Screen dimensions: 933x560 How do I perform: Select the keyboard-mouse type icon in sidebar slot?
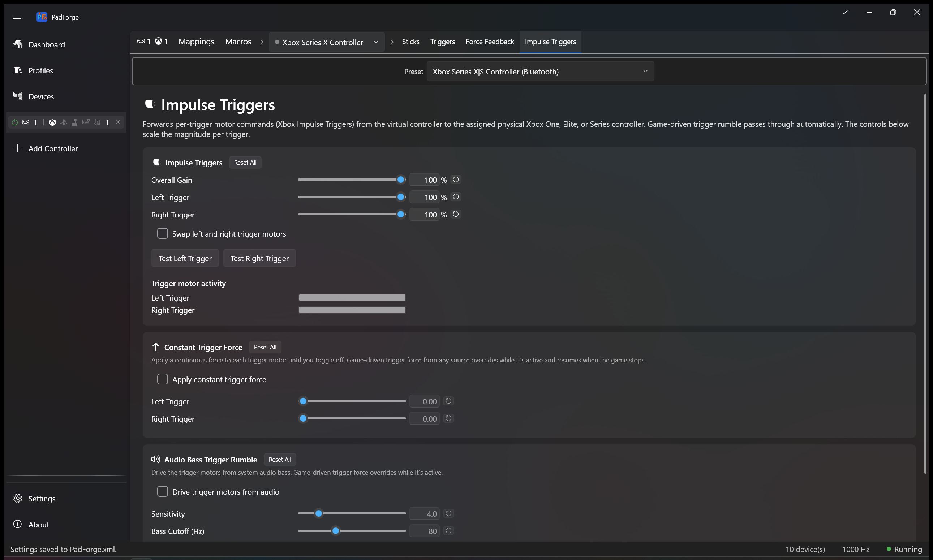(x=86, y=122)
